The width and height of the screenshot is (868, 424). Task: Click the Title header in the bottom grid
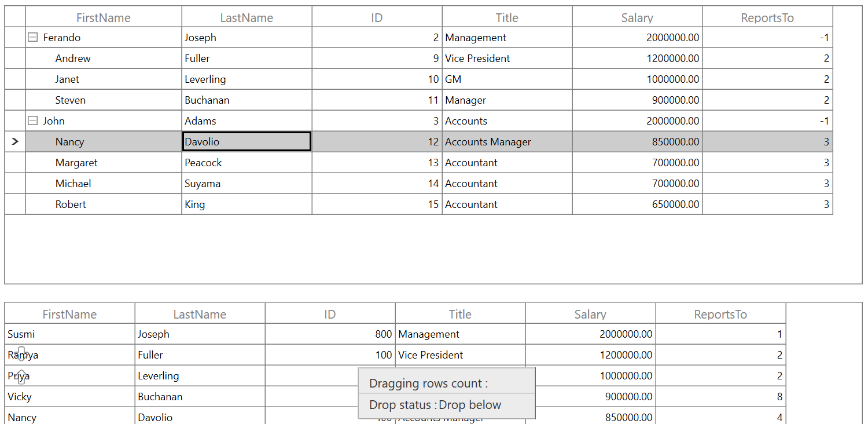coord(461,314)
